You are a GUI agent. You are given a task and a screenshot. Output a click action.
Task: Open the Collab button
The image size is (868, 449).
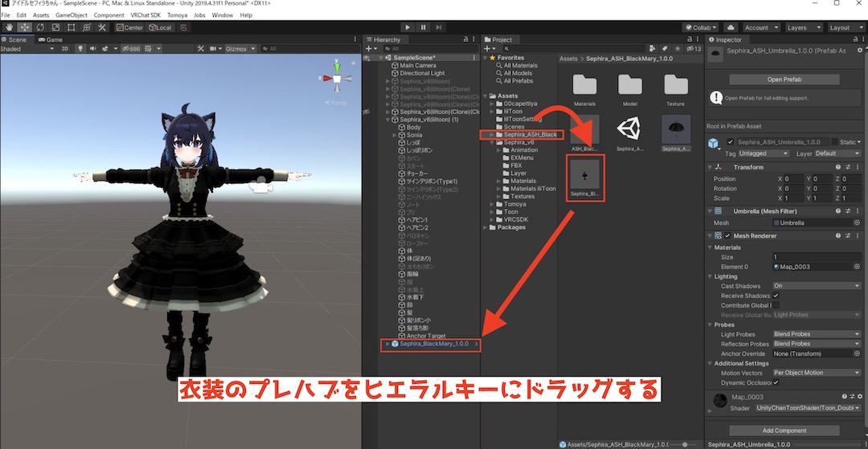(701, 27)
